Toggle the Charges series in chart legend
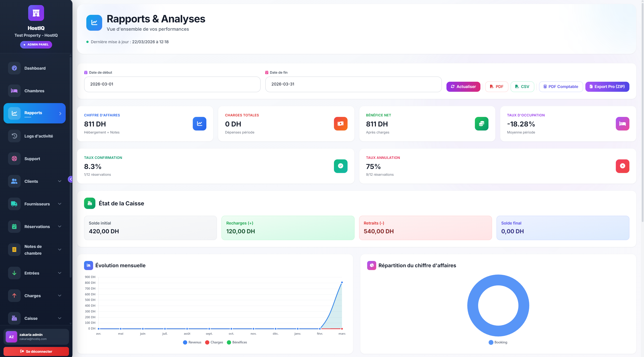Screen dimensions: 644x357 [214, 342]
